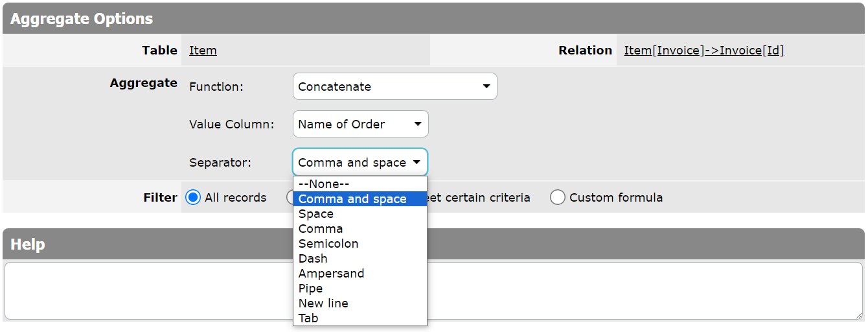868x332 pixels.
Task: Open the Item table link
Action: click(x=203, y=51)
